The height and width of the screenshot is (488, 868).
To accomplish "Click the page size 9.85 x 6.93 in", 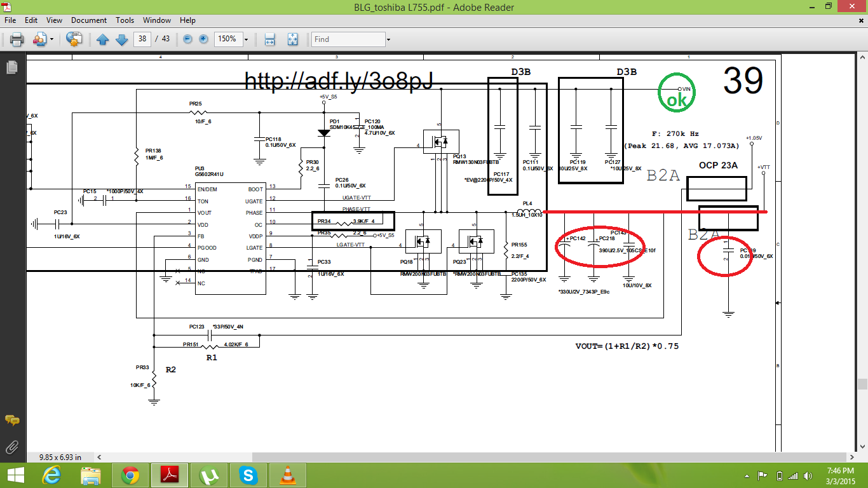I will tap(60, 457).
